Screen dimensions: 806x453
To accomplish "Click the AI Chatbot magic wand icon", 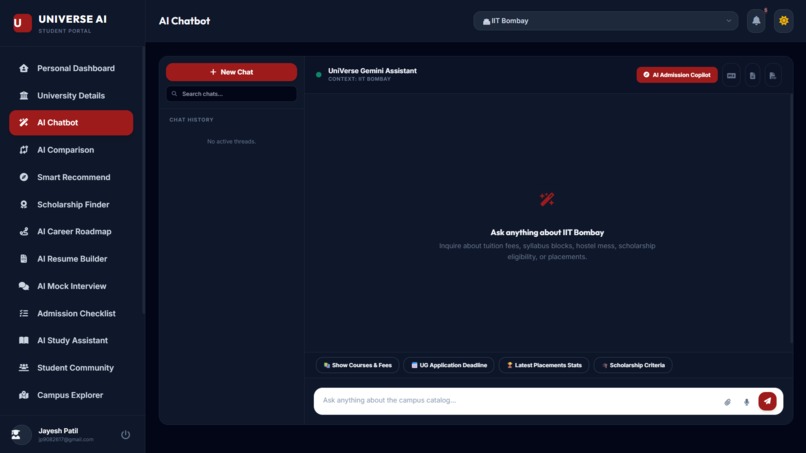I will 24,122.
